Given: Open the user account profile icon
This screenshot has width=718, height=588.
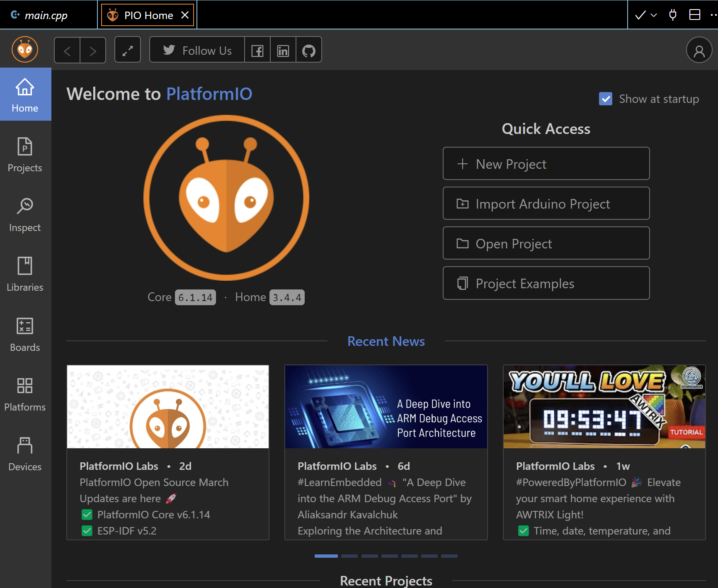Looking at the screenshot, I should (699, 50).
